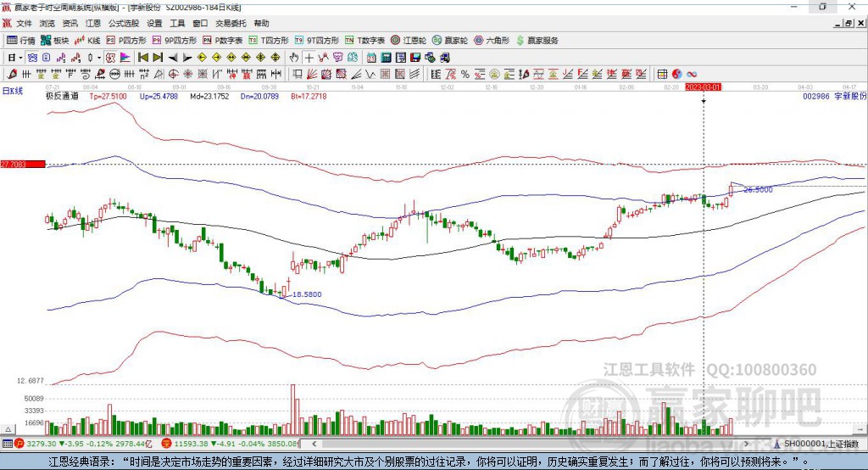Viewport: 868px width, 470px height.
Task: Open the P四方形 square tool
Action: point(126,41)
